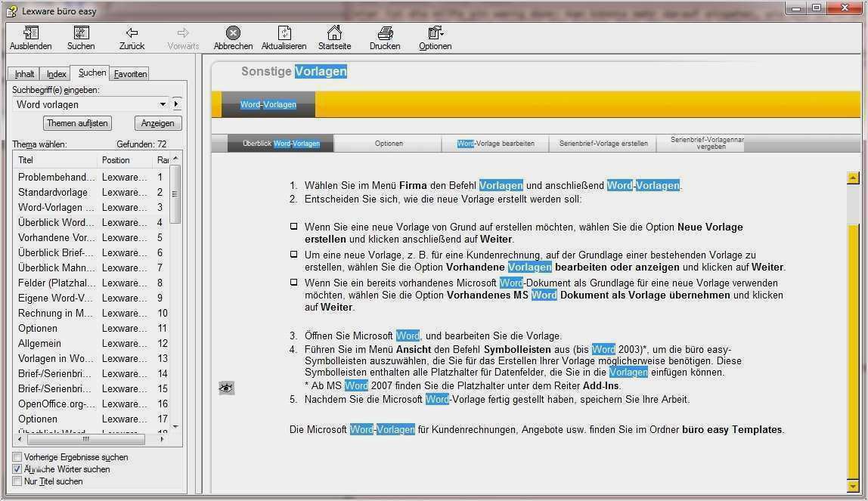Screen dimensions: 868x501
Task: Select Brief-/Serienbri... result ranked 14
Action: 92,374
